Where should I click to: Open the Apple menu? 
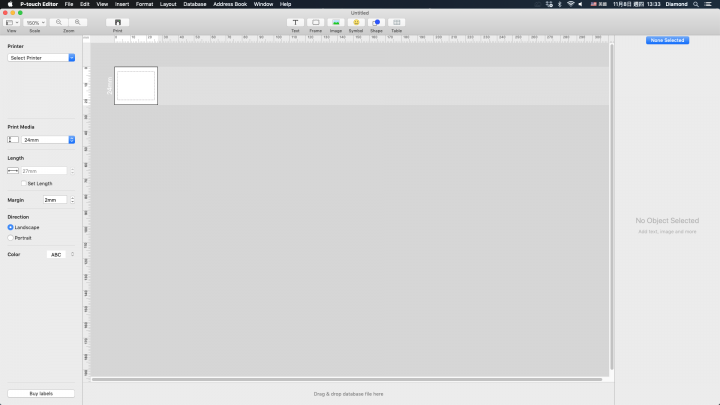coord(10,4)
